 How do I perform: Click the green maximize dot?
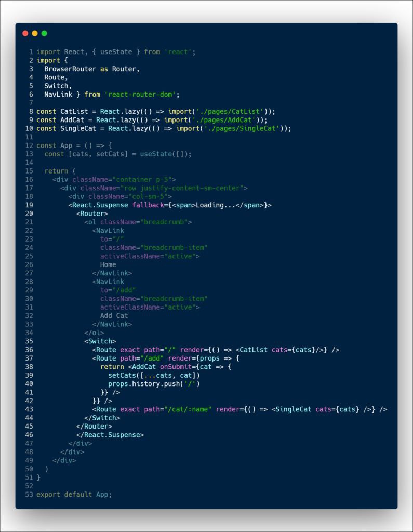click(x=44, y=33)
